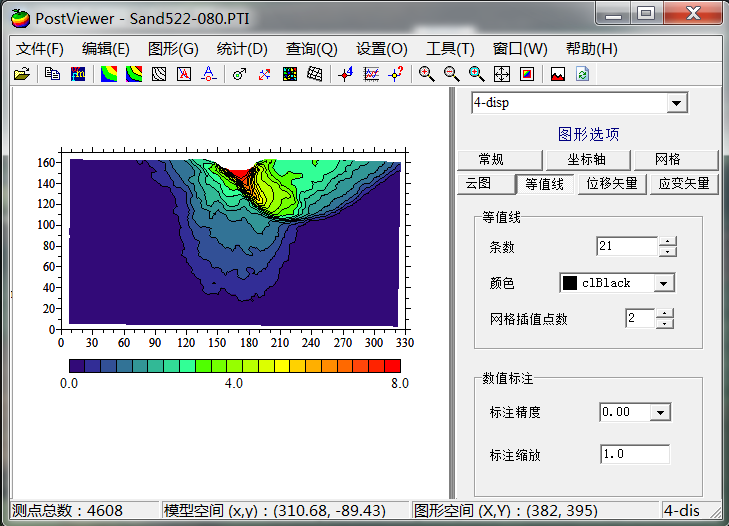Viewport: 729px width, 526px height.
Task: Open the 4-disp dataset dropdown
Action: coord(676,103)
